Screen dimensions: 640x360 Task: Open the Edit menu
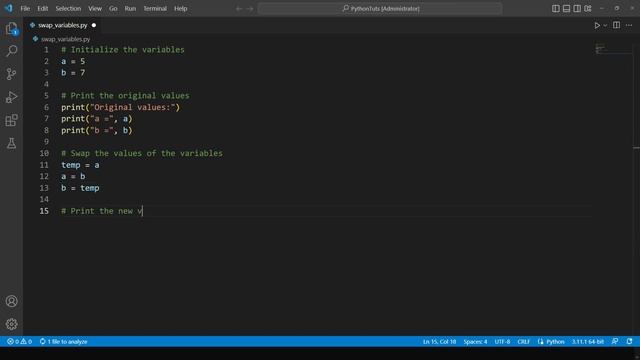[x=42, y=9]
